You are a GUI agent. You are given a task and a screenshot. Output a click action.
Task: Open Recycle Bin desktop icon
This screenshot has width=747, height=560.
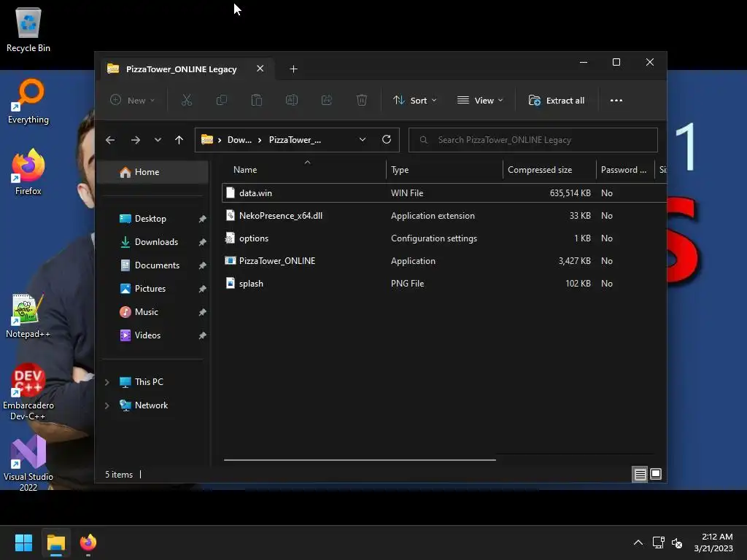(28, 29)
